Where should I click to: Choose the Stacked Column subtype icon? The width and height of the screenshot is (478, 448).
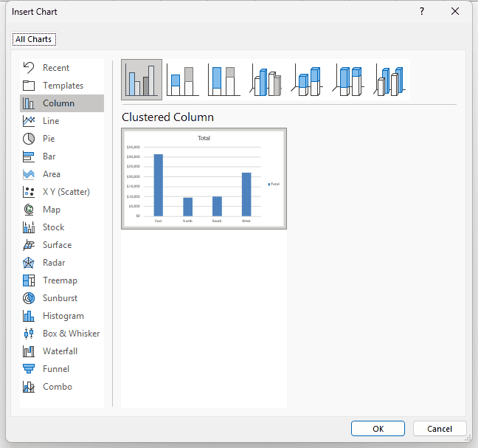[183, 80]
